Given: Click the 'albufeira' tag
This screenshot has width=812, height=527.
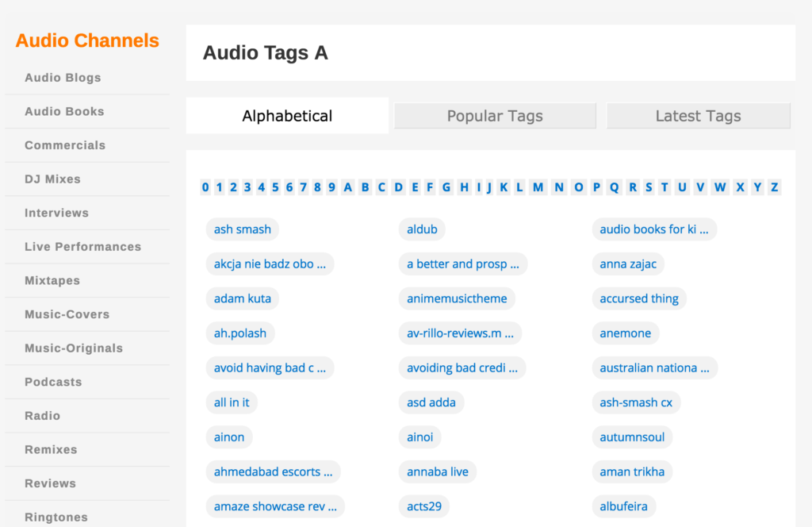Looking at the screenshot, I should click(x=623, y=506).
